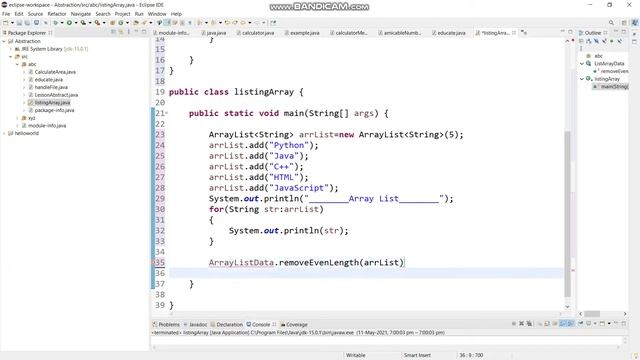Image resolution: width=640 pixels, height=360 pixels.
Task: Collapse listingArray in Outline view
Action: (582, 79)
